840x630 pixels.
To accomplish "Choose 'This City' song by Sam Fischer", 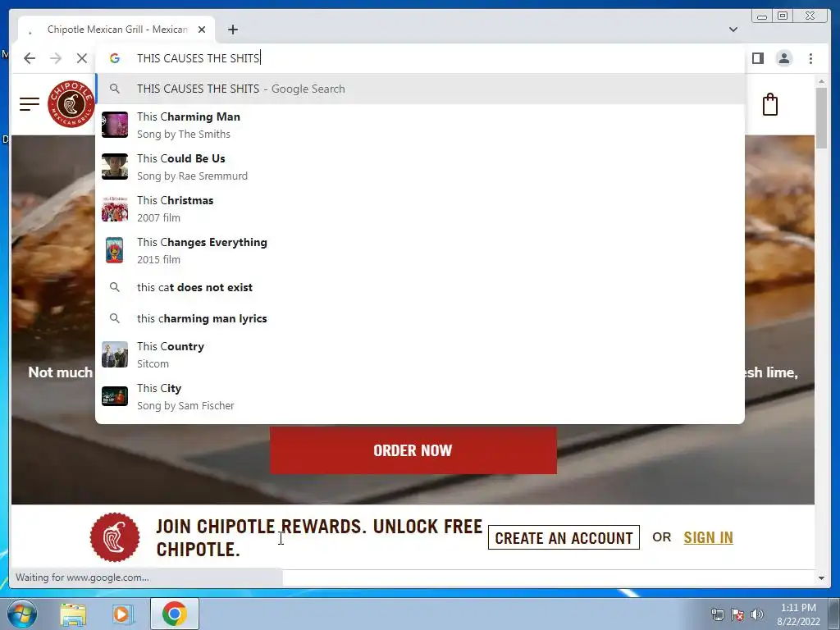I will [420, 396].
